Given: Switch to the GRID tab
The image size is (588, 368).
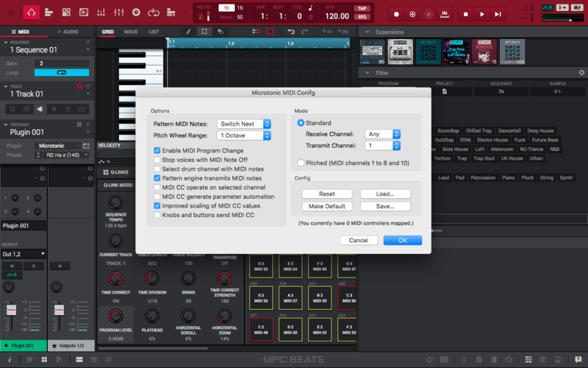Looking at the screenshot, I should (x=107, y=32).
